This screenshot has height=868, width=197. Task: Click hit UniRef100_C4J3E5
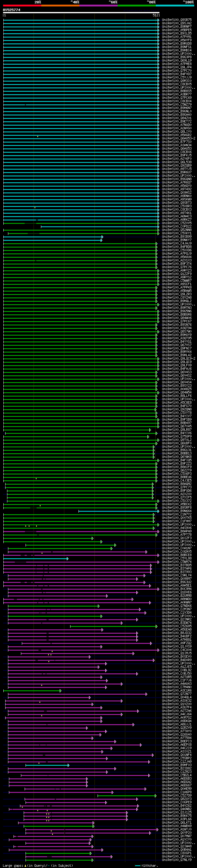177,481
